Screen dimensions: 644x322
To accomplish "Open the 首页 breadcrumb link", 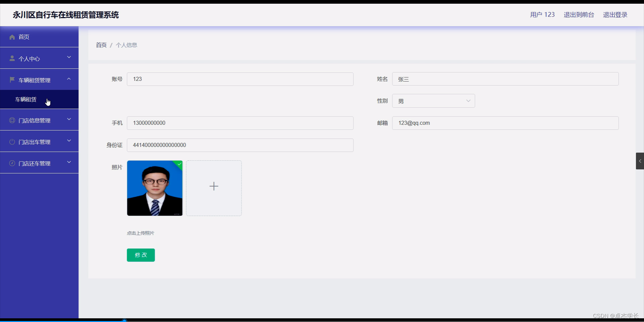I will [x=101, y=45].
